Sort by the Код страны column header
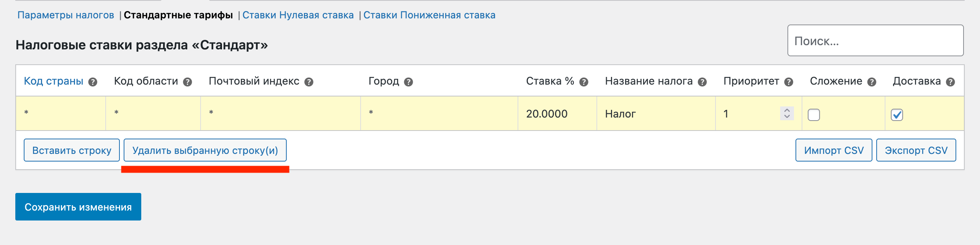The image size is (980, 245). pos(54,81)
